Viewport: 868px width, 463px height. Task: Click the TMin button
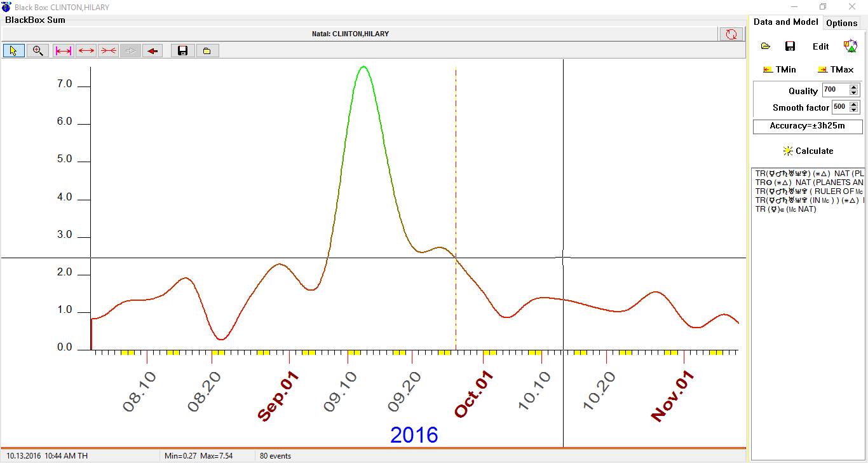coord(780,69)
